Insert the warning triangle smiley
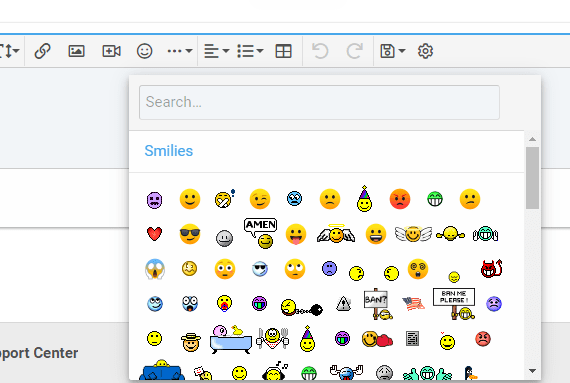This screenshot has height=383, width=570. click(x=343, y=304)
